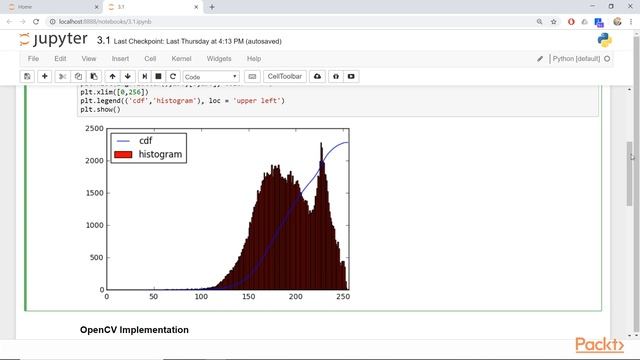Click the video camera toolbar icon
This screenshot has width=640, height=360.
point(351,76)
